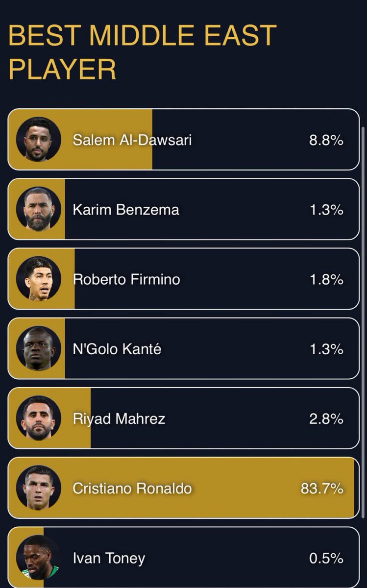The height and width of the screenshot is (588, 367).
Task: Click the 1.8% result for Firmino
Action: click(326, 279)
